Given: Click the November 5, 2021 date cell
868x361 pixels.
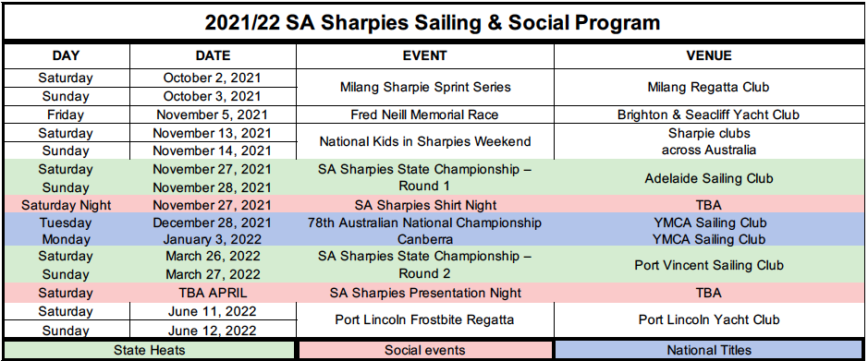Looking at the screenshot, I should click(213, 115).
